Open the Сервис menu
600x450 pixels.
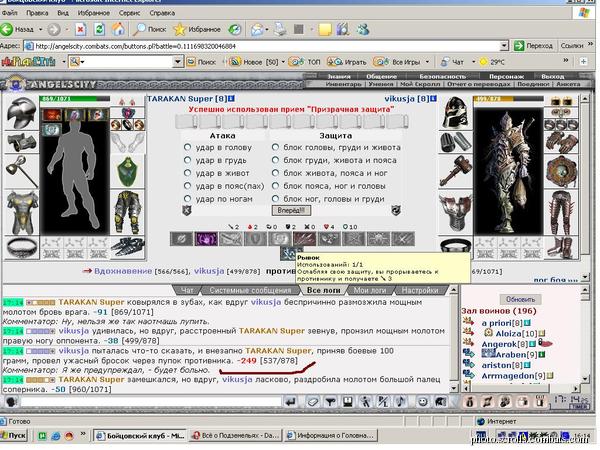[x=129, y=13]
